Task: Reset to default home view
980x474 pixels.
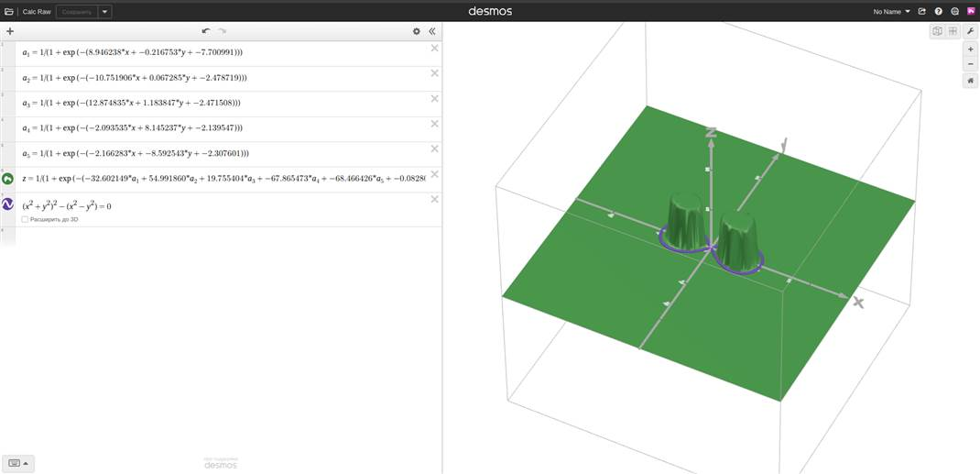Action: pyautogui.click(x=970, y=82)
